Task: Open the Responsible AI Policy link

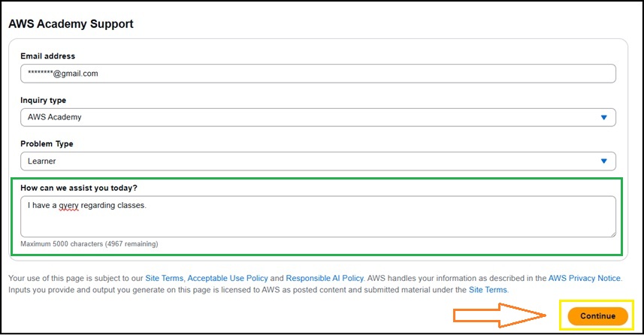Action: [325, 278]
